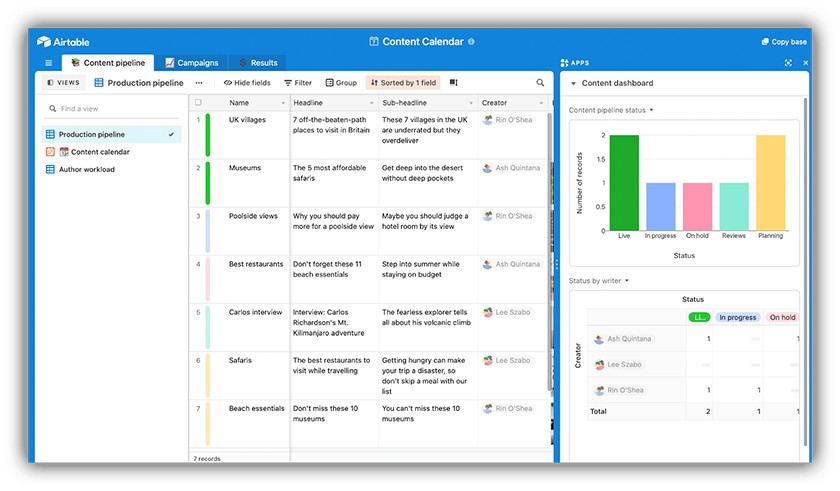Click pink status color bar of Best restaurants
The image size is (840, 491).
tap(208, 280)
